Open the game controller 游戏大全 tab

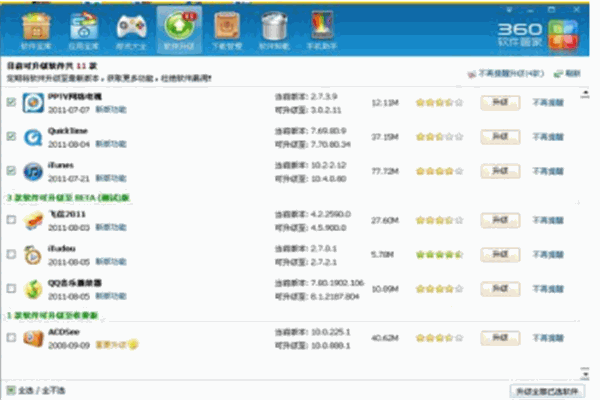click(131, 32)
